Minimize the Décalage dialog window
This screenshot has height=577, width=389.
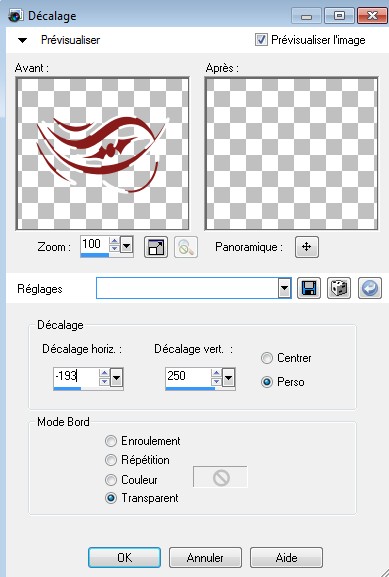click(307, 16)
